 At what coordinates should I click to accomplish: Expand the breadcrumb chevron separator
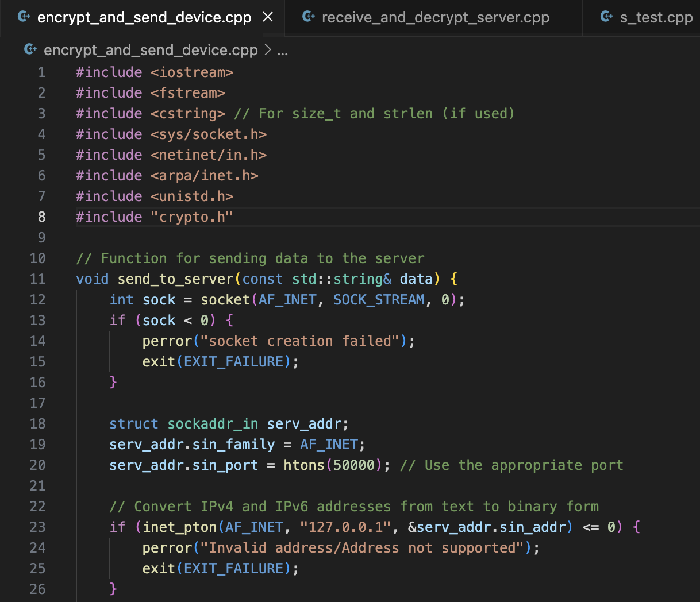(267, 51)
